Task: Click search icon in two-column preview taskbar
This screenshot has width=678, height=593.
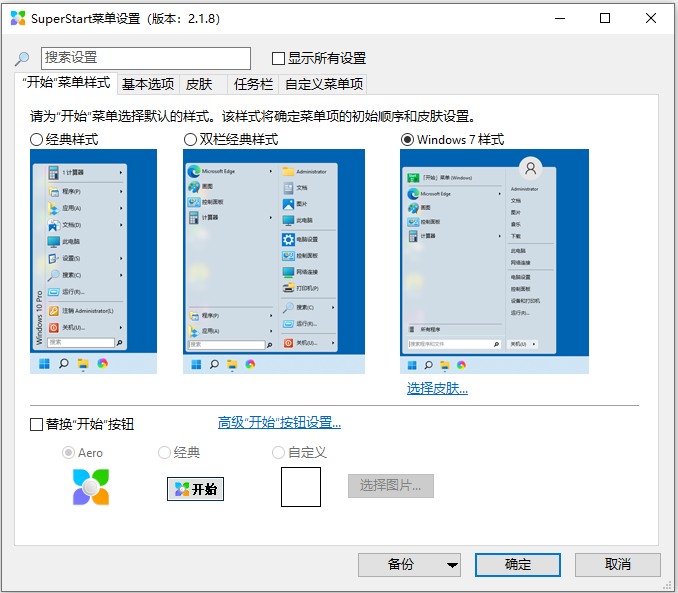Action: [214, 365]
